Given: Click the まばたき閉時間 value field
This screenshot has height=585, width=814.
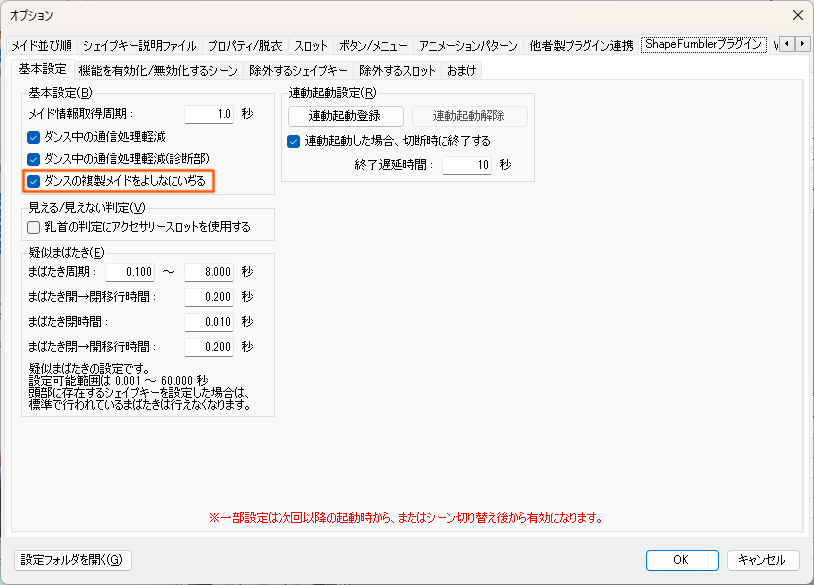Looking at the screenshot, I should pos(209,322).
